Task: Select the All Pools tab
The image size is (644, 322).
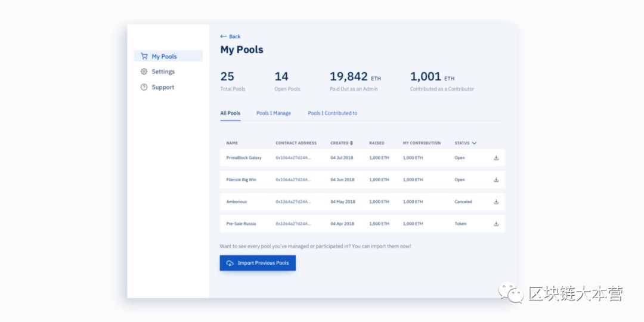Action: tap(230, 113)
